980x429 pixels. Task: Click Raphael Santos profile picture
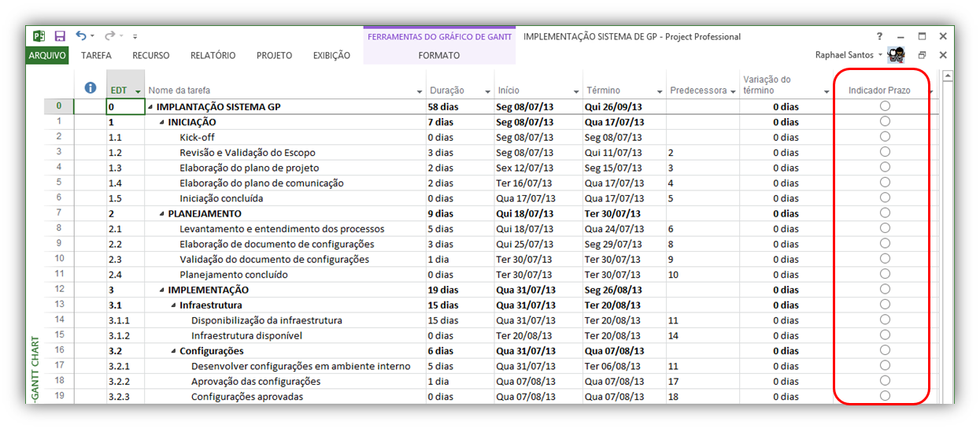[896, 55]
